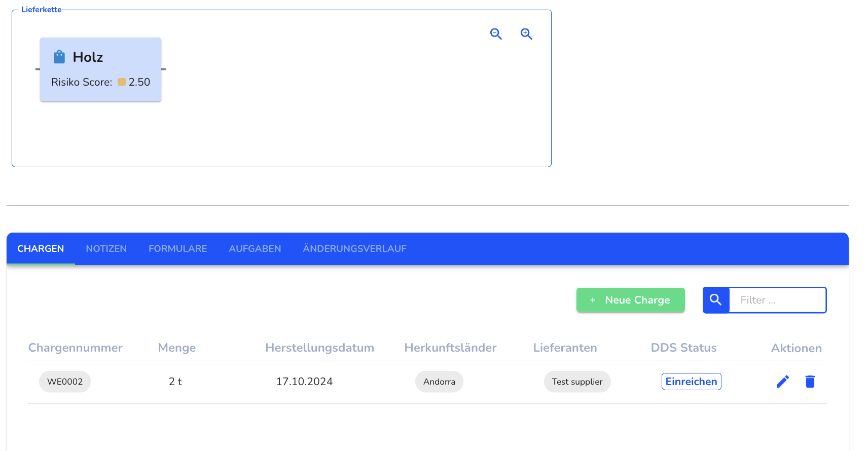Click the Lieferkette section label
The image size is (868, 451).
(42, 10)
